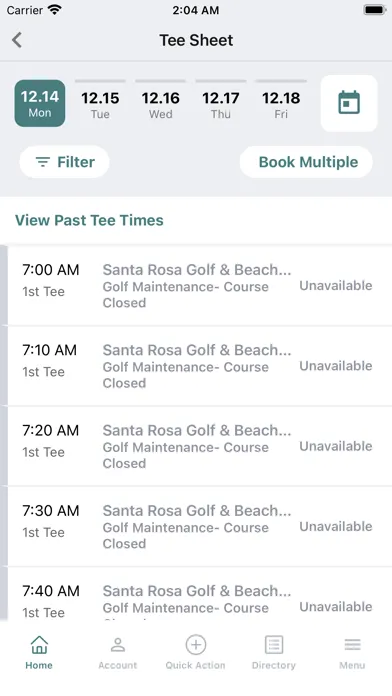Open the Account person icon

118,645
